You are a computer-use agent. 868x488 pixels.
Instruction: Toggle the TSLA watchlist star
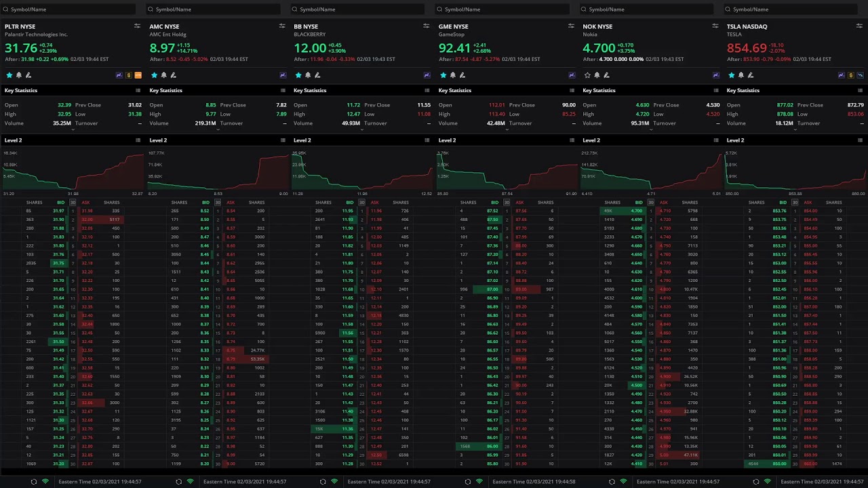click(x=732, y=75)
